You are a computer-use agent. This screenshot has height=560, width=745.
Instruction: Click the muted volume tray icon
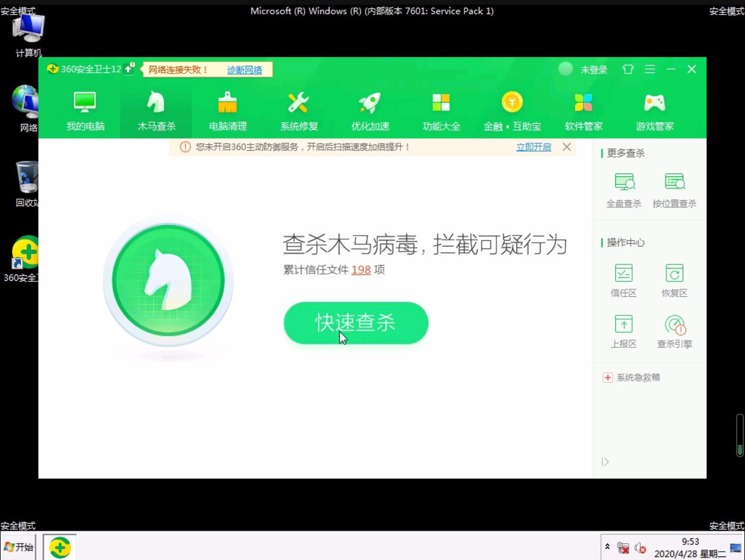tap(640, 548)
